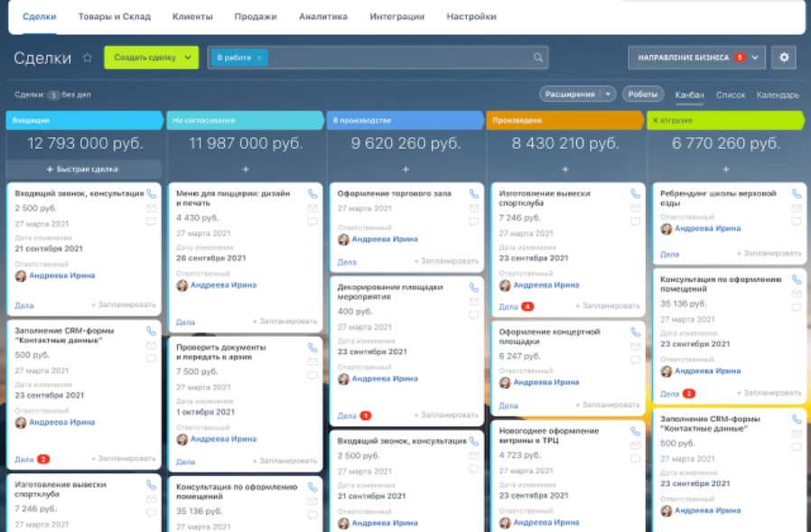Switch to the 'Список' view

[x=731, y=95]
